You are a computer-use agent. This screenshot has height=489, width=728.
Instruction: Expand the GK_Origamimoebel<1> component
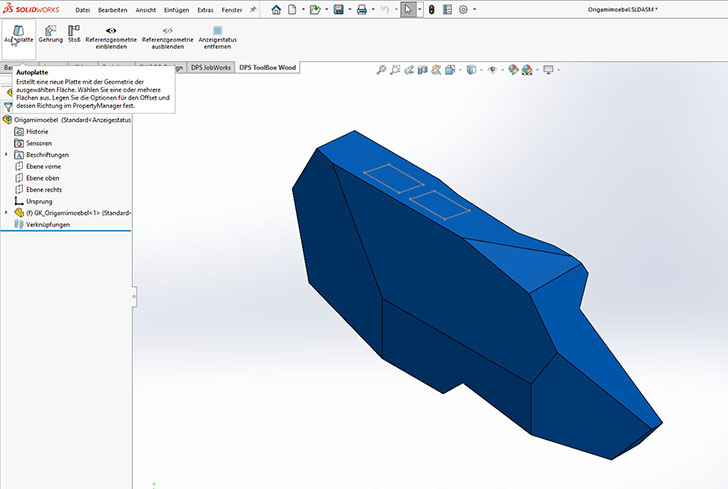(x=6, y=213)
